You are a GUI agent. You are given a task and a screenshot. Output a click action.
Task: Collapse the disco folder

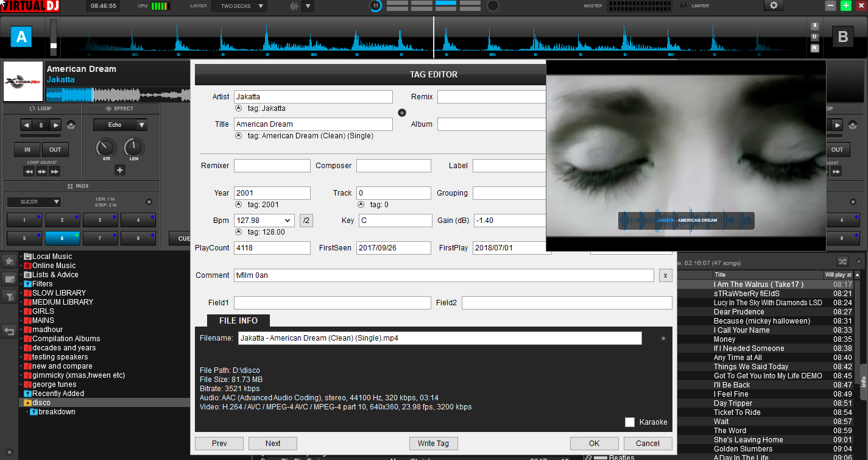click(21, 403)
